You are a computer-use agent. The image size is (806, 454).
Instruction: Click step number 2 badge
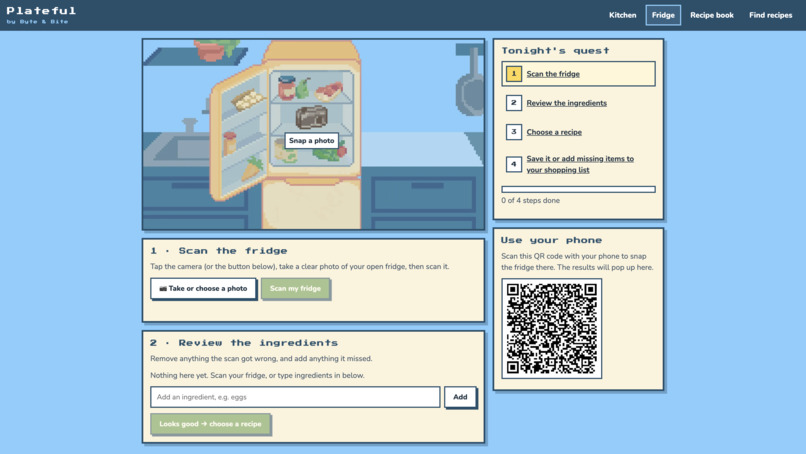point(514,103)
